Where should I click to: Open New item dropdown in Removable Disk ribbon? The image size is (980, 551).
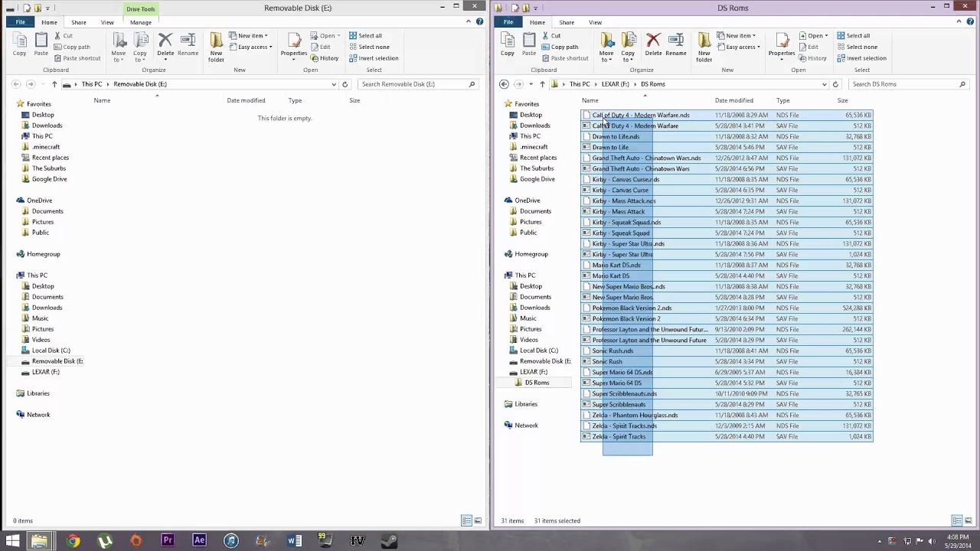249,35
